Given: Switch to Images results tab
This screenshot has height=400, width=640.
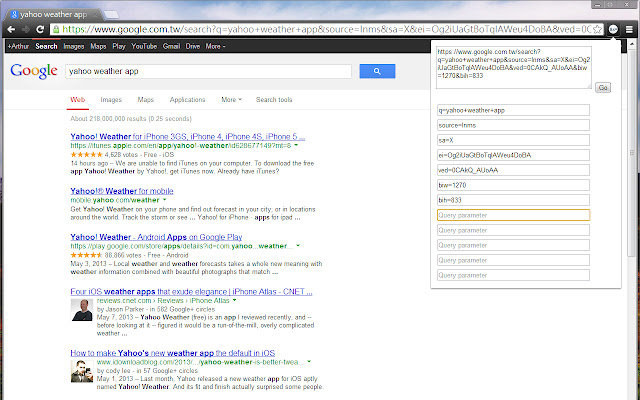Looking at the screenshot, I should tap(111, 100).
